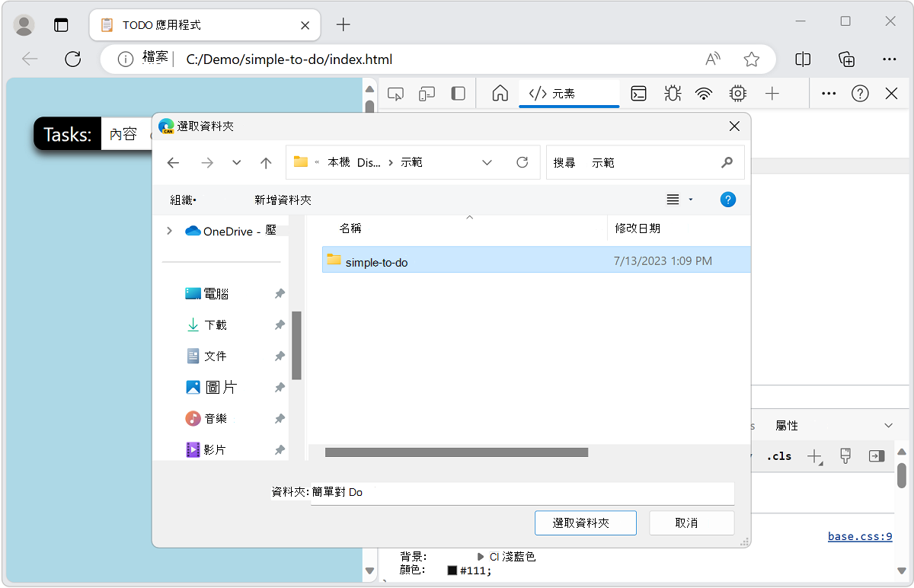This screenshot has height=588, width=914.
Task: Click 取消 button
Action: 692,523
